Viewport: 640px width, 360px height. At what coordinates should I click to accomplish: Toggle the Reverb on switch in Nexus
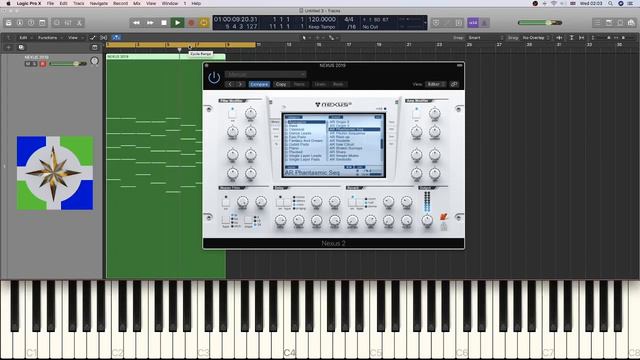[352, 202]
